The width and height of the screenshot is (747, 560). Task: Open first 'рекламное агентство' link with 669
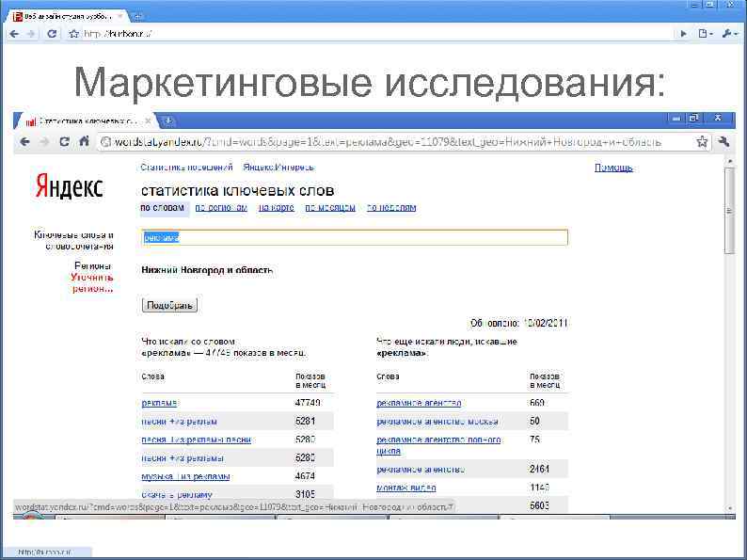[x=419, y=403]
